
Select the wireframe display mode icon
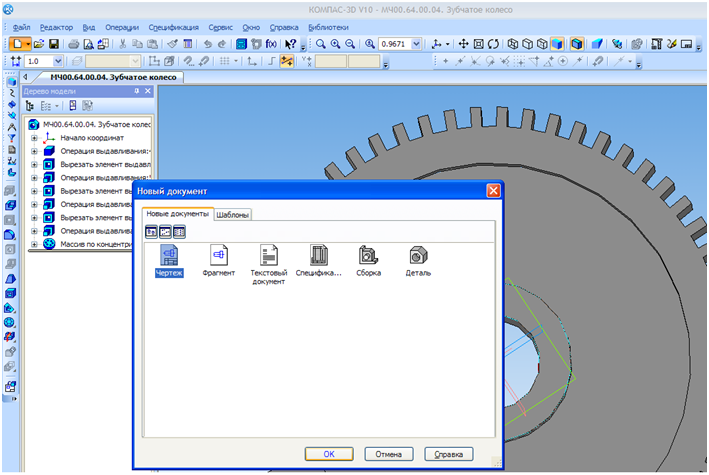pos(513,44)
